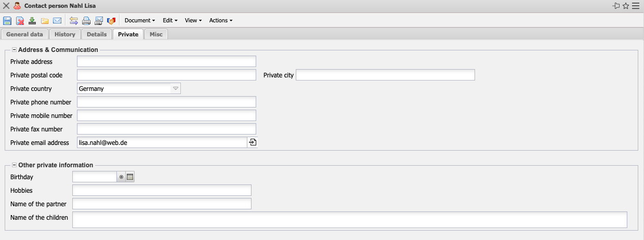Pin the window with the pin icon
Screen dimensions: 644x240
[616, 6]
